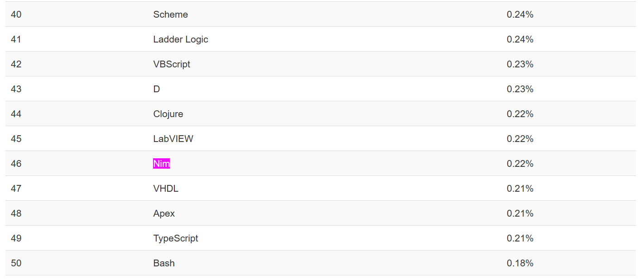Click the 0.23% rating for VBScript
This screenshot has height=279, width=644.
(520, 64)
